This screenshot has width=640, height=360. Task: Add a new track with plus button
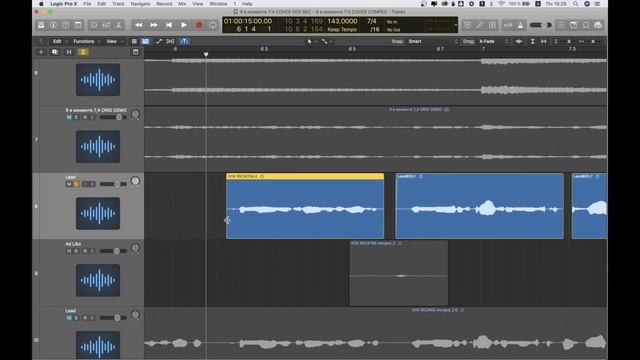(x=41, y=52)
